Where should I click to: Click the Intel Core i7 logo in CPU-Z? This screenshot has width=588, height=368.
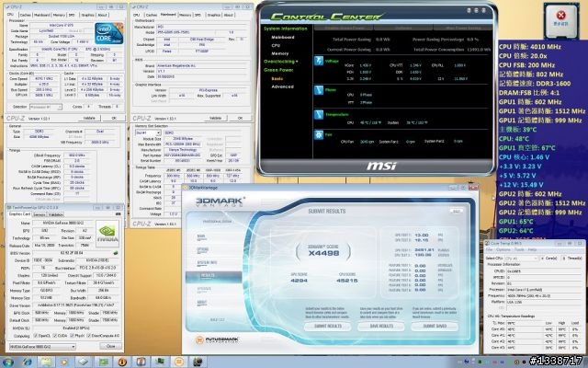coord(108,34)
